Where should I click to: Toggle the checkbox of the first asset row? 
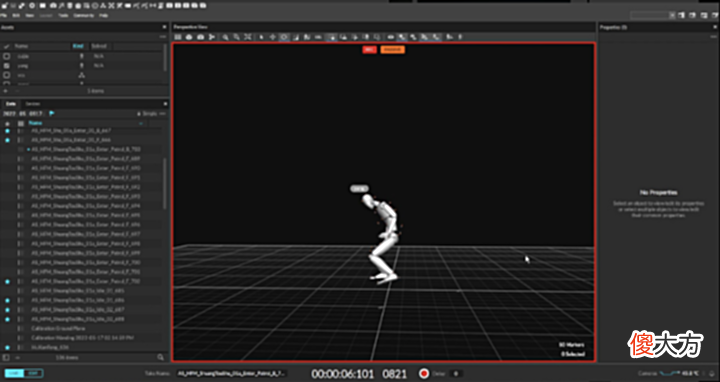(x=7, y=56)
